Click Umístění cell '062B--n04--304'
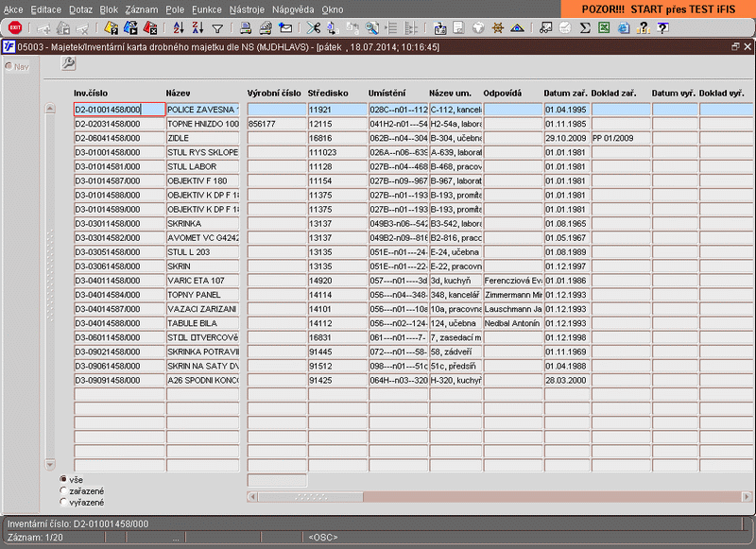The image size is (756, 549). [398, 138]
